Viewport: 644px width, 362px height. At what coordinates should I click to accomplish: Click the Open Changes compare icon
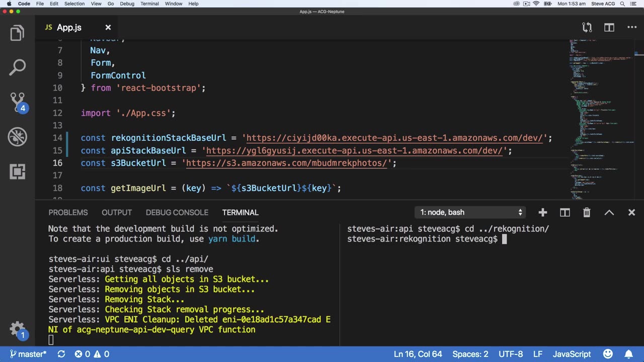(587, 28)
